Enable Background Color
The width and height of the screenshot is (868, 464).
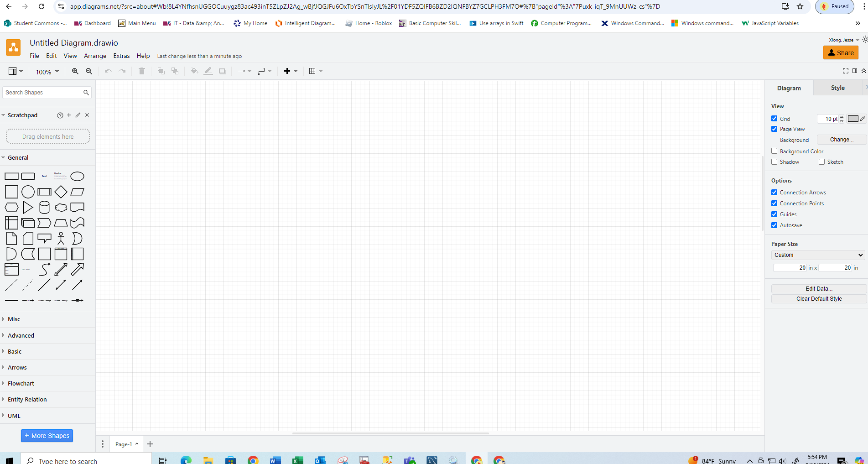(774, 151)
